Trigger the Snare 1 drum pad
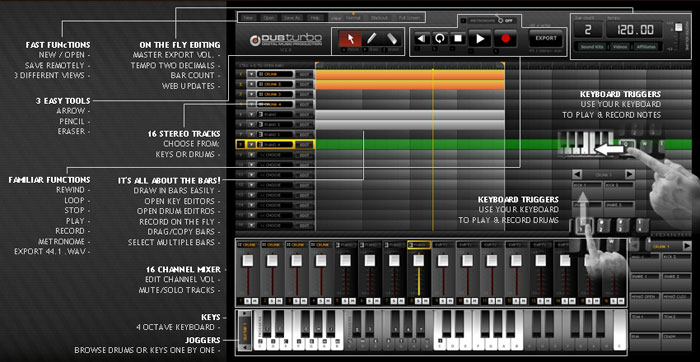The image size is (700, 362). 644,281
